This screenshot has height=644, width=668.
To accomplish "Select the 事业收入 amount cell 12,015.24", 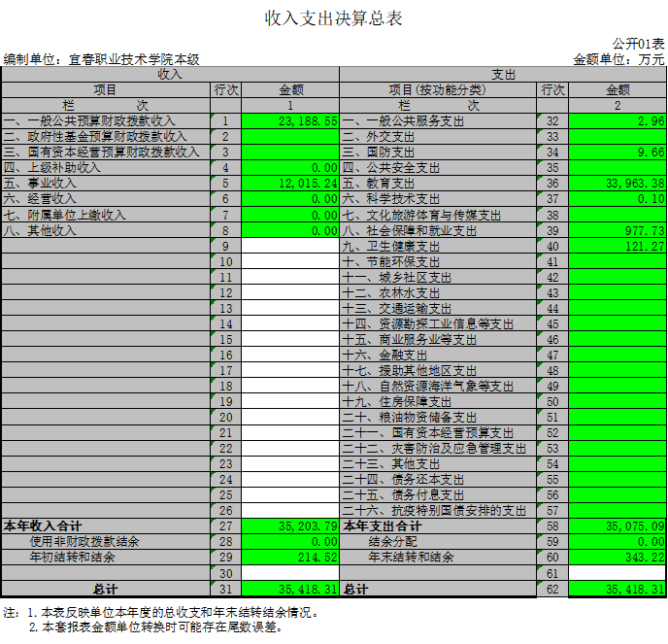I will pyautogui.click(x=290, y=184).
